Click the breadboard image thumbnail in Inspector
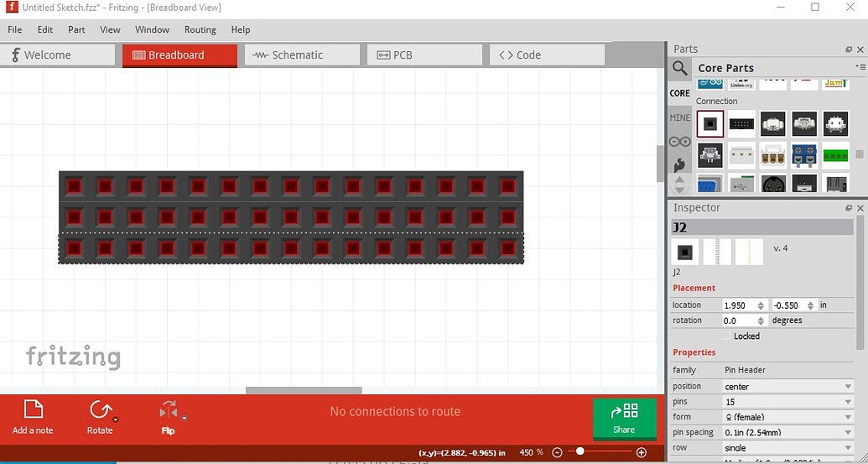Image resolution: width=868 pixels, height=464 pixels. [x=685, y=252]
